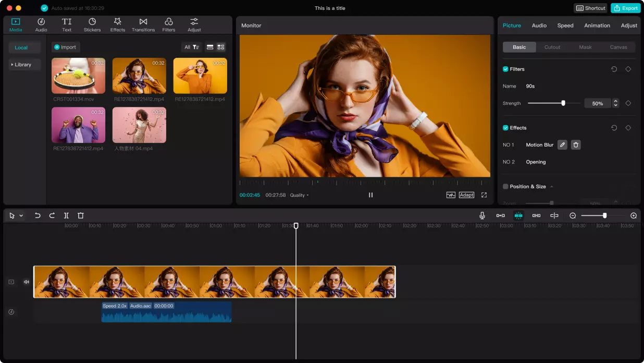Toggle timeline auto snapping
The height and width of the screenshot is (363, 644).
[518, 215]
